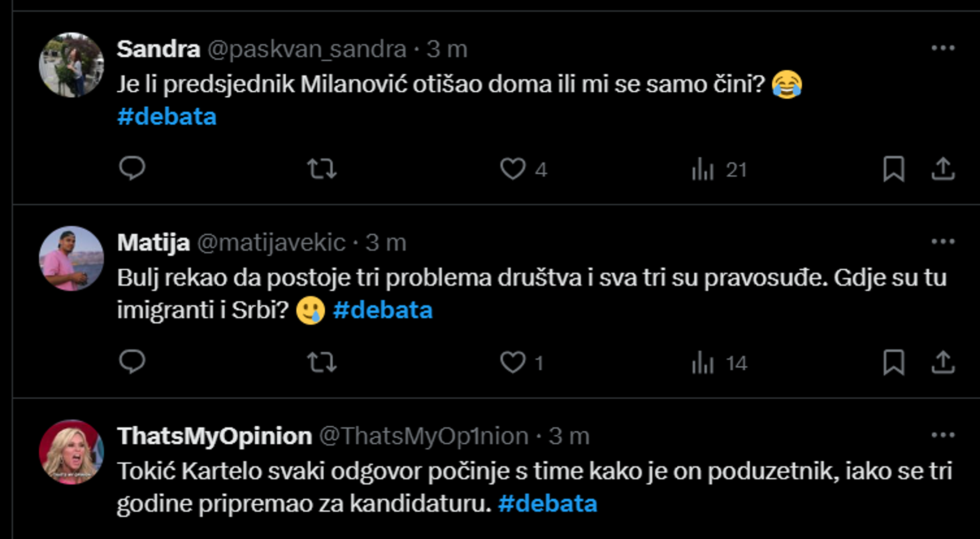Share Sandra's tweet
This screenshot has width=980, height=539.
click(x=943, y=169)
